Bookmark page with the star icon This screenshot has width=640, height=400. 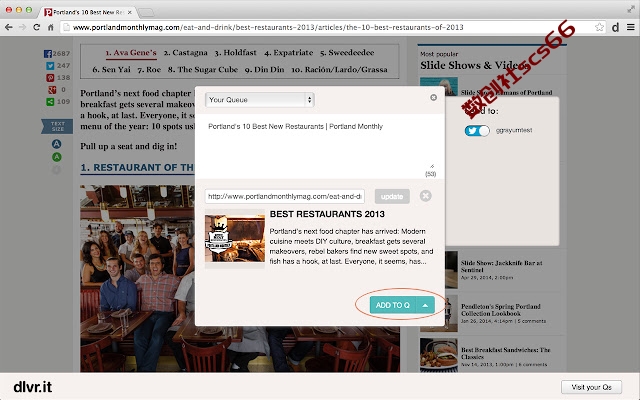599,27
